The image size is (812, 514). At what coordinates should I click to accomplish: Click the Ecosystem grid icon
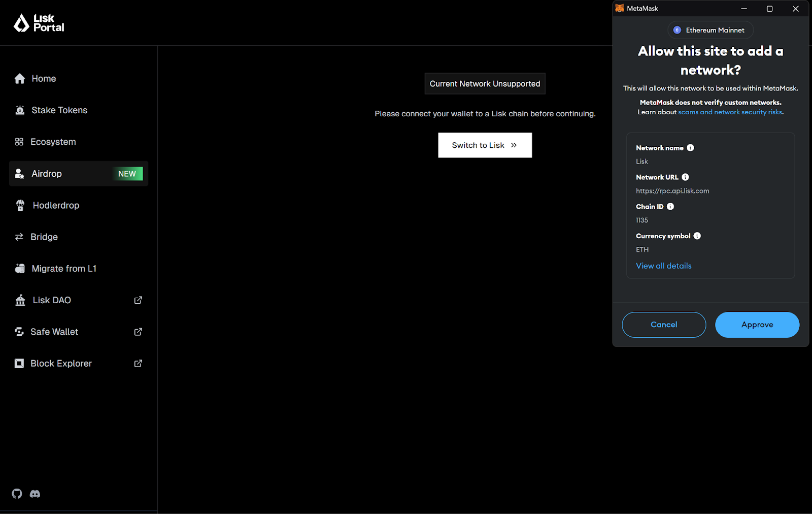click(19, 142)
